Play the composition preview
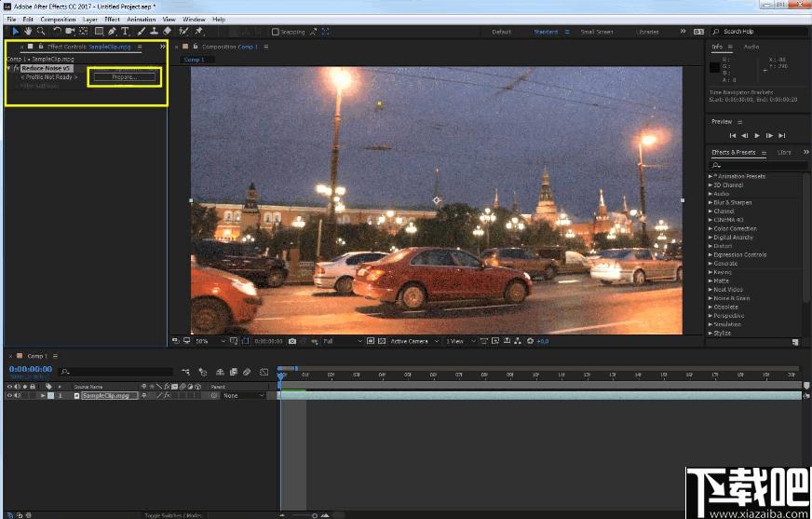Screen dimensions: 812x519 [x=757, y=136]
